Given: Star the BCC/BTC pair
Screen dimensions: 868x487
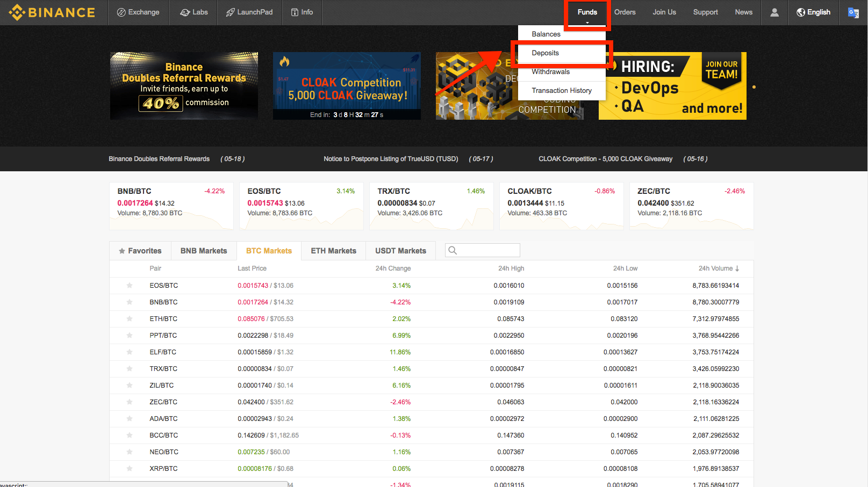Looking at the screenshot, I should point(130,435).
